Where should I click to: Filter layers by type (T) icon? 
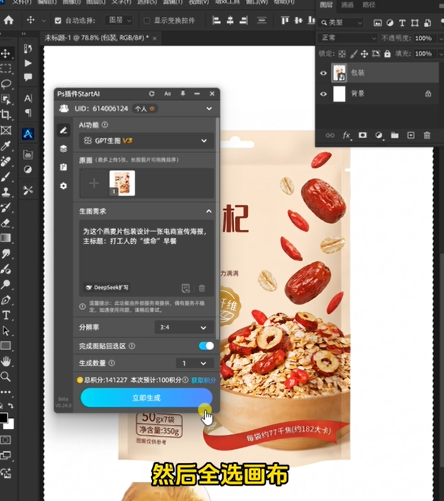[402, 23]
